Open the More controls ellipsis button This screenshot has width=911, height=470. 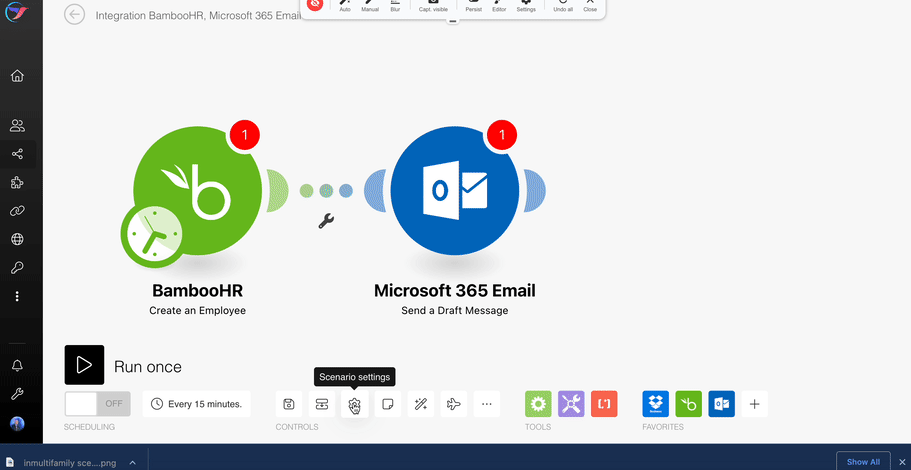[x=487, y=404]
